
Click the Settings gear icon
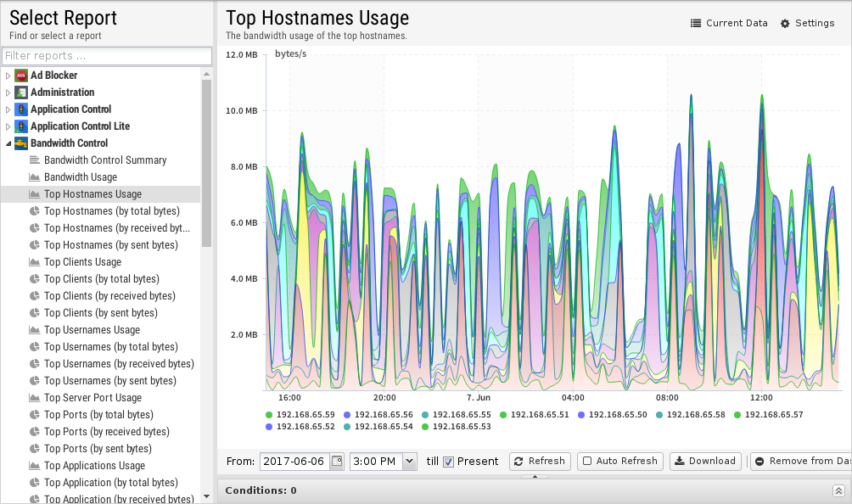tap(785, 24)
